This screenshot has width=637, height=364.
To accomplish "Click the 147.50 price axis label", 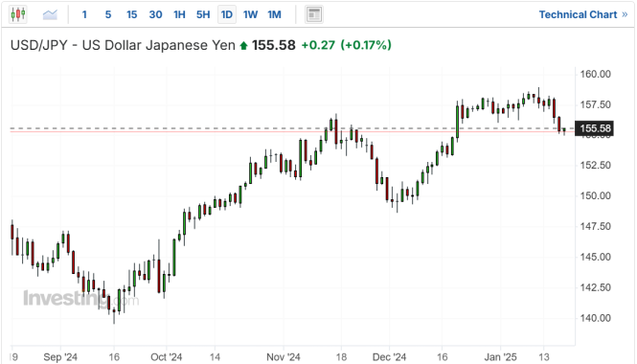I will click(x=595, y=226).
